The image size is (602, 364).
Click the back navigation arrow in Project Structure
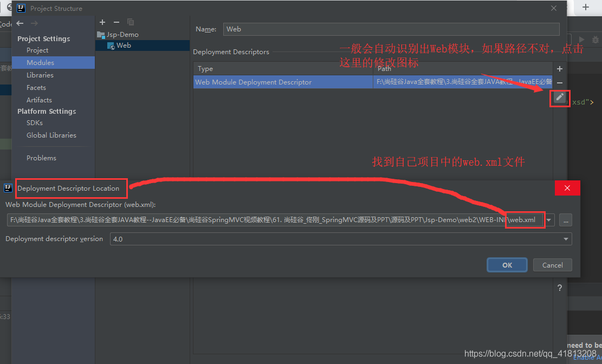[x=20, y=23]
